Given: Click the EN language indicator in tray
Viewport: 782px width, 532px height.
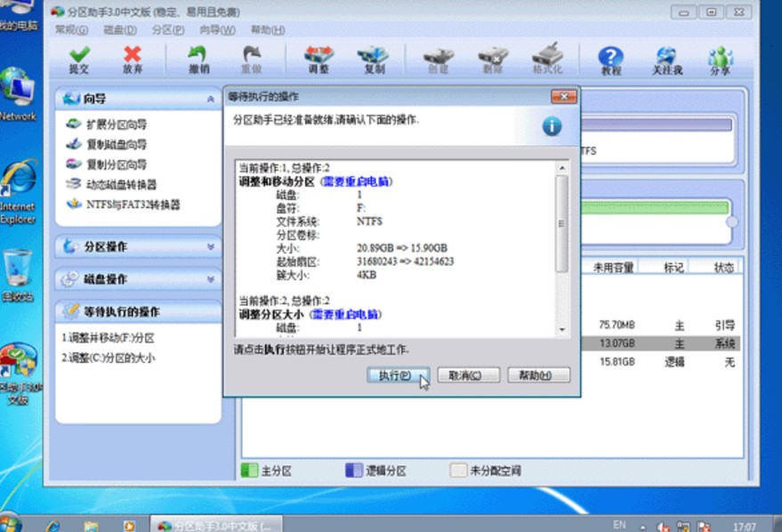Looking at the screenshot, I should coord(619,525).
